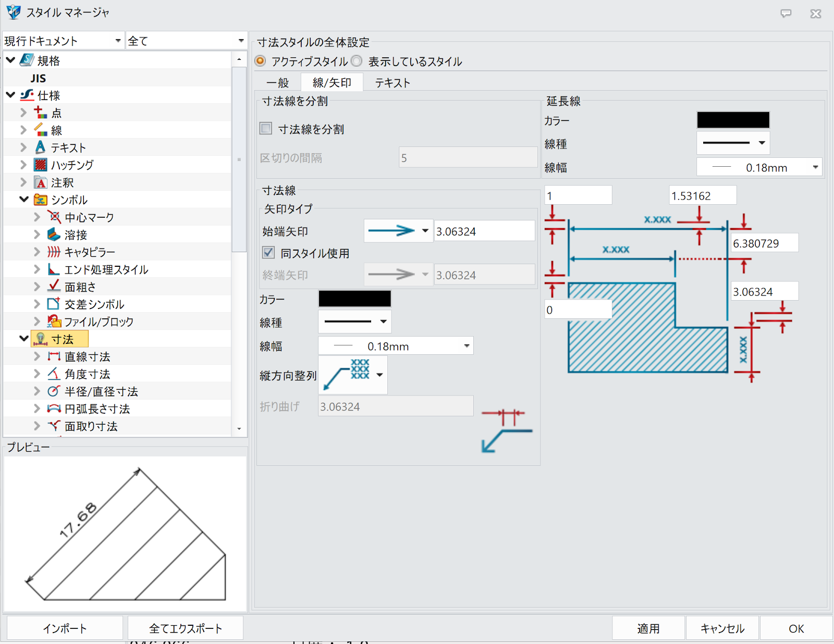The image size is (834, 644).
Task: Click the 延長線 color swatch
Action: [x=732, y=119]
